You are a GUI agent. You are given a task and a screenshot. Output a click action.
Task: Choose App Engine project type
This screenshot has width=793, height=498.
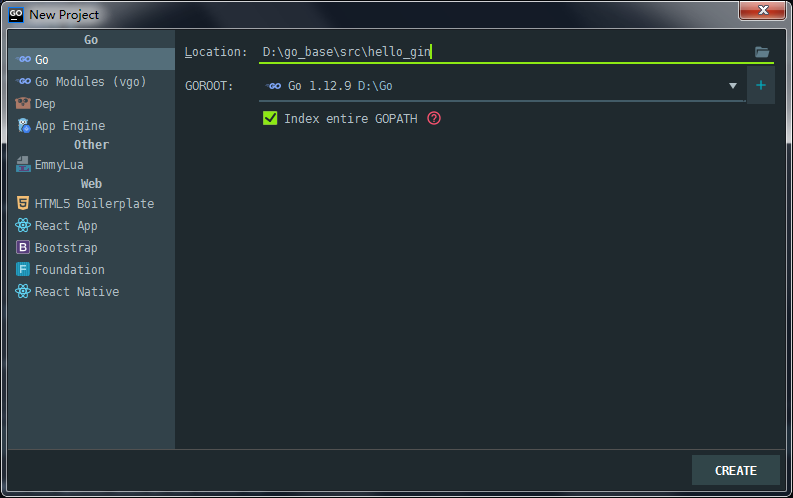click(91, 125)
